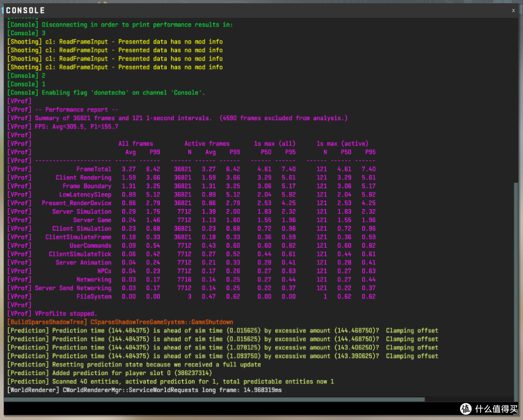Select the Networking row label
The image size is (523, 420).
94,280
